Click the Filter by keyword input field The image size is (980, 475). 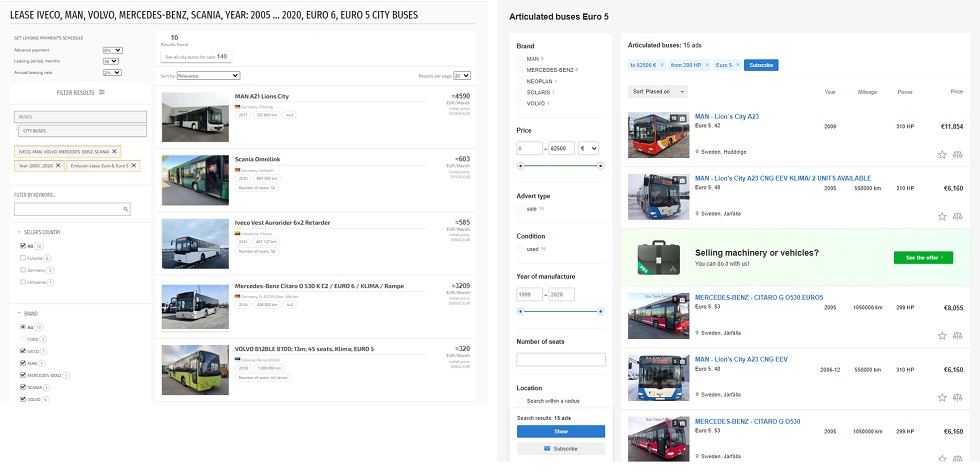click(72, 209)
